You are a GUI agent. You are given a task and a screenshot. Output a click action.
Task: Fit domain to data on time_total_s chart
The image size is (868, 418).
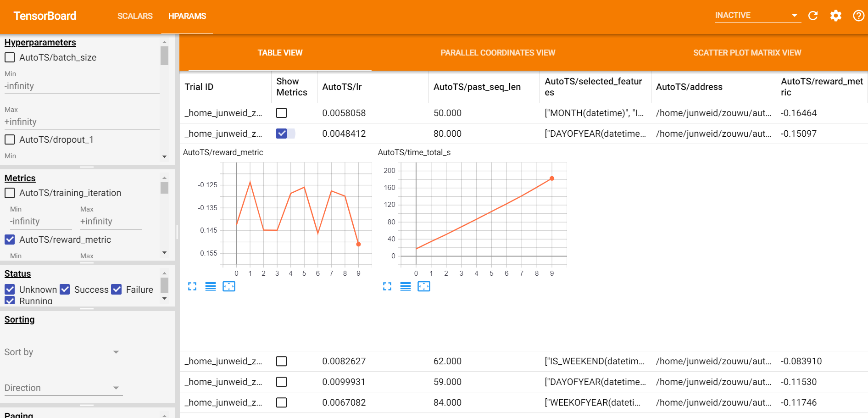[x=423, y=287]
